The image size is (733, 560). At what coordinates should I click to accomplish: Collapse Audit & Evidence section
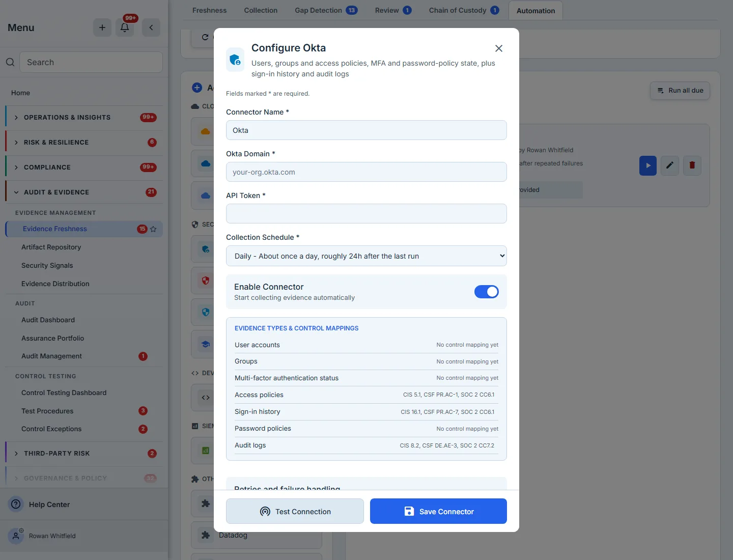point(84,192)
